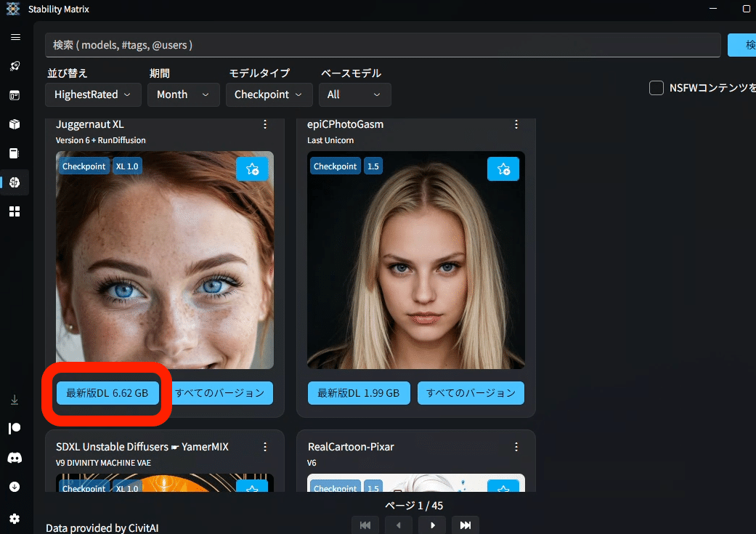The width and height of the screenshot is (756, 534).
Task: Click XL 1.0 tag on Juggernaut XL
Action: tap(127, 166)
